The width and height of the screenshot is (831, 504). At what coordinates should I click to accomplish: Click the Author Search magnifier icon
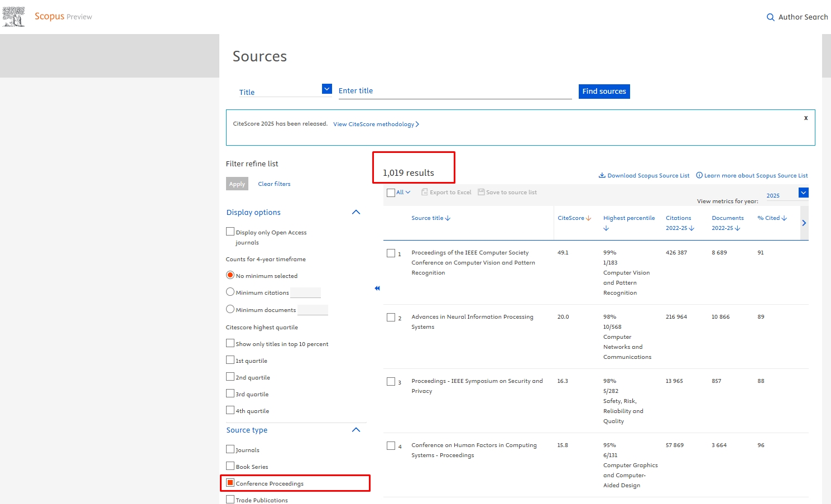tap(771, 17)
